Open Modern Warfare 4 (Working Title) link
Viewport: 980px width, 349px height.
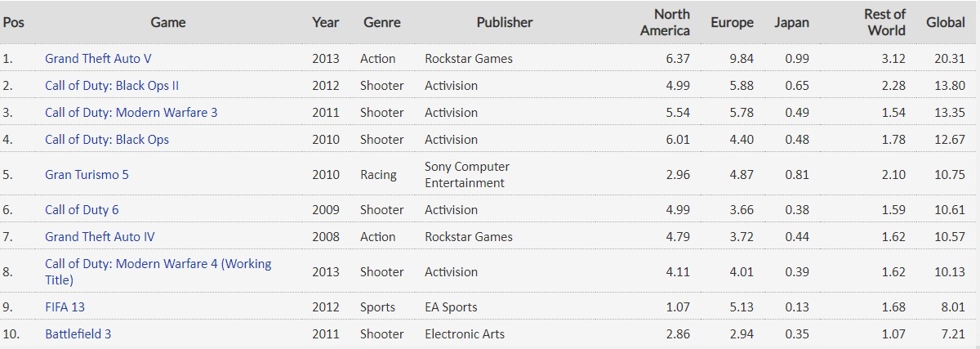(158, 264)
